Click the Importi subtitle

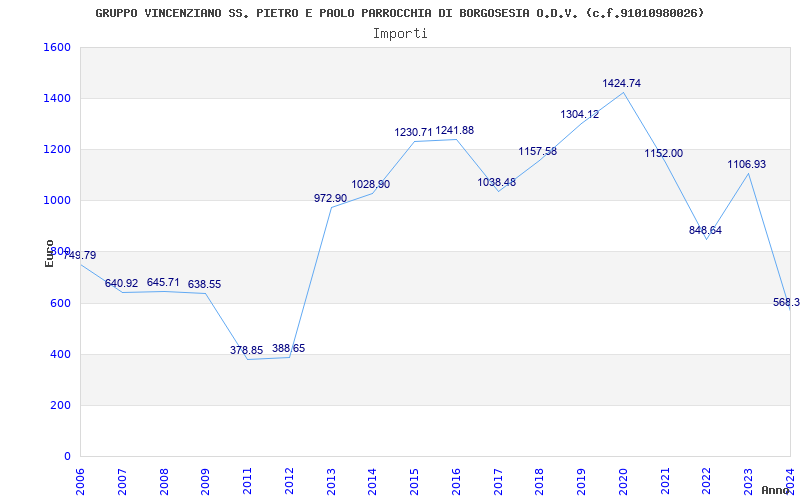coord(400,34)
